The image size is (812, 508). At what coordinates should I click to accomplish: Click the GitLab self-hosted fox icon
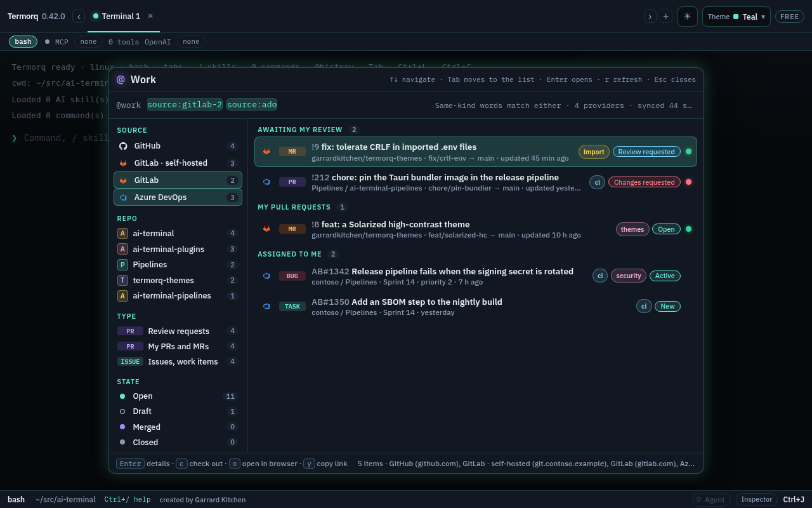(x=123, y=163)
